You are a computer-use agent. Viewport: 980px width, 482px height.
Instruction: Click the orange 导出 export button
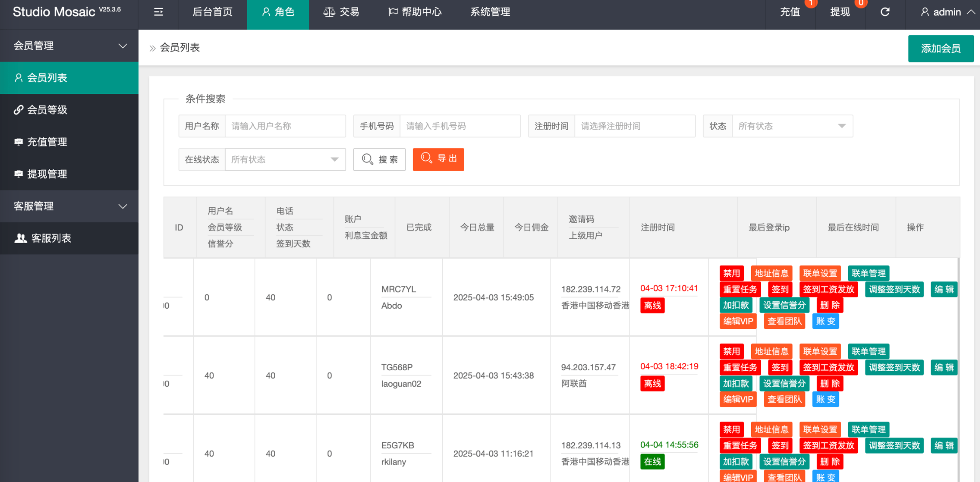click(x=438, y=159)
